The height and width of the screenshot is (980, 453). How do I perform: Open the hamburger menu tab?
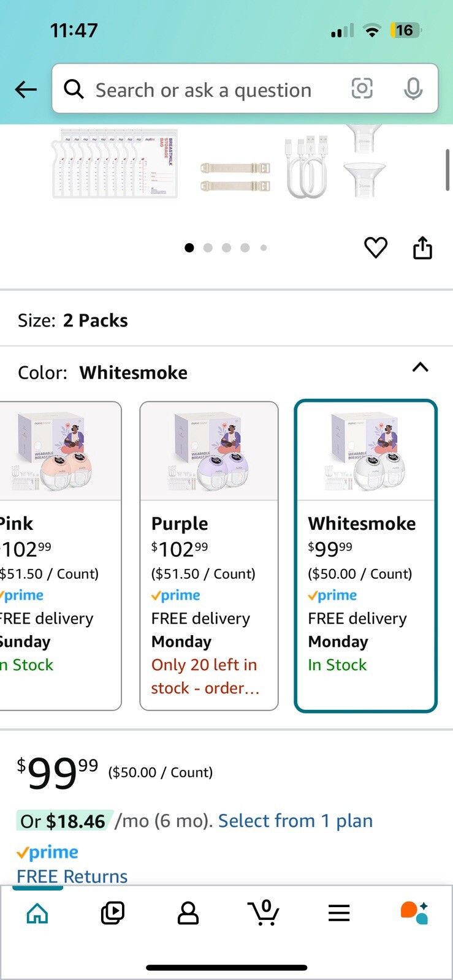339,913
